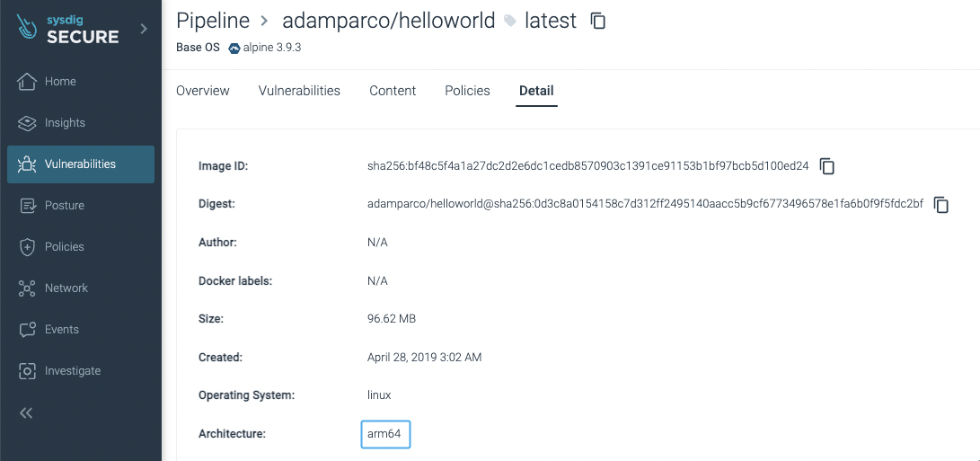Collapse the sidebar with double chevron
Screen dimensions: 980x461
coord(26,412)
